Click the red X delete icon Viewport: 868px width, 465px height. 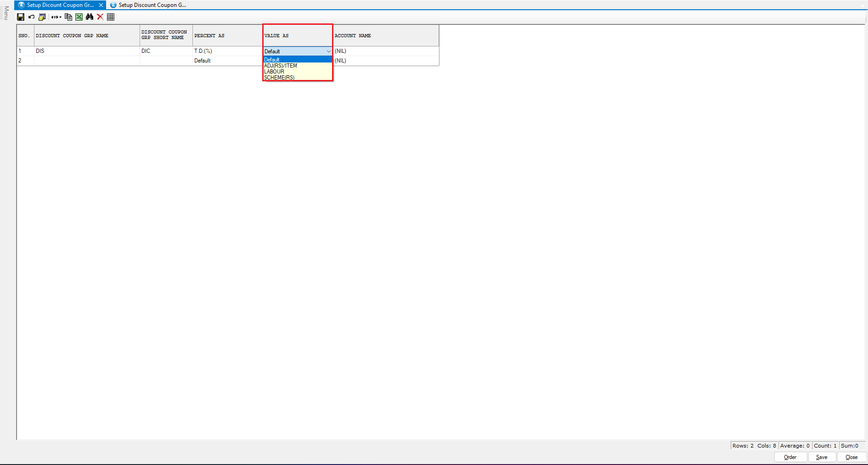tap(100, 17)
